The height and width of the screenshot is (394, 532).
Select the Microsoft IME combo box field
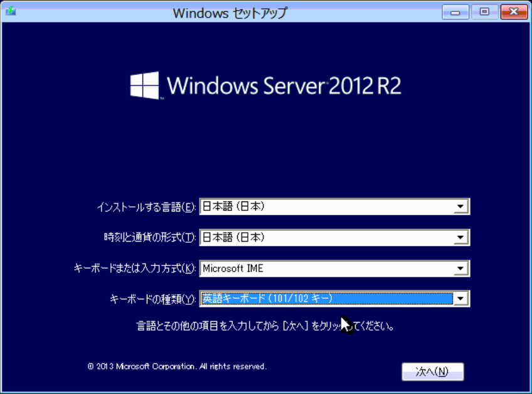[334, 269]
